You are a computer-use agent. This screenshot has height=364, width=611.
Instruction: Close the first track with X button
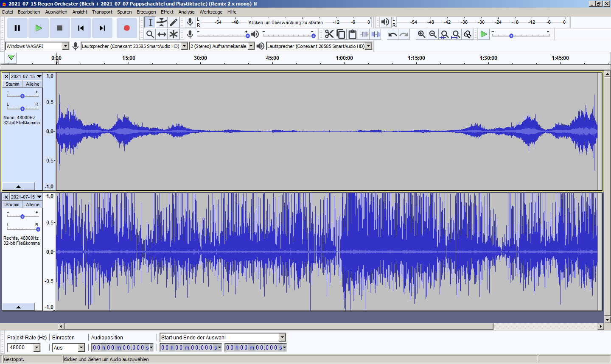[6, 77]
